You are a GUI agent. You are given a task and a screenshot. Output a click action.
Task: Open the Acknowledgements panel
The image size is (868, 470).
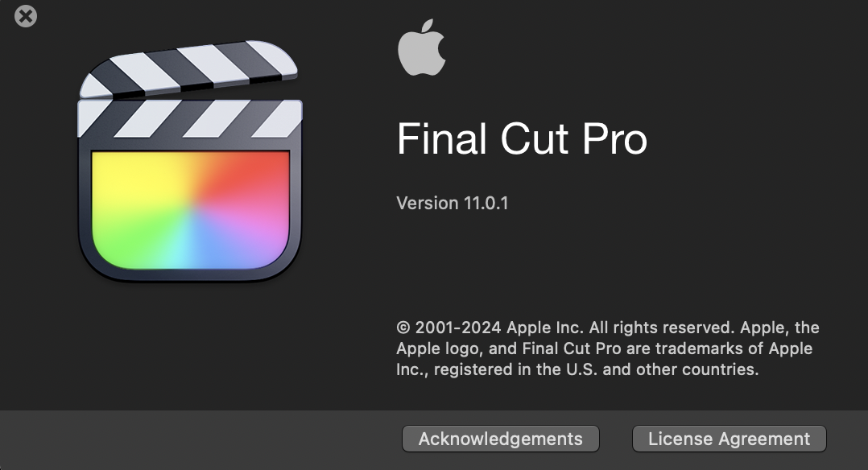[x=499, y=439]
